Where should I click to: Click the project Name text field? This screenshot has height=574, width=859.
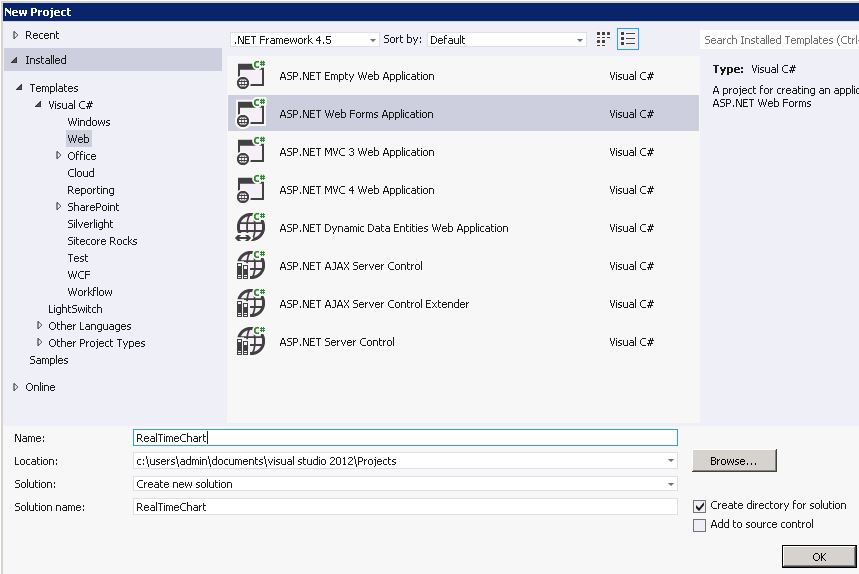pos(405,438)
